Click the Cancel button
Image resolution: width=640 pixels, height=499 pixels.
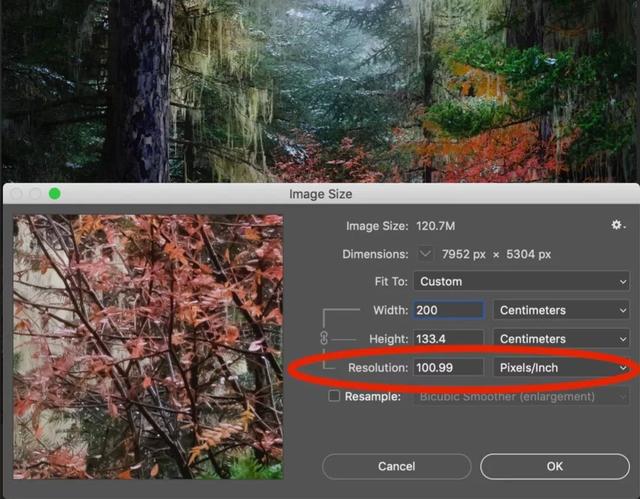pos(396,466)
